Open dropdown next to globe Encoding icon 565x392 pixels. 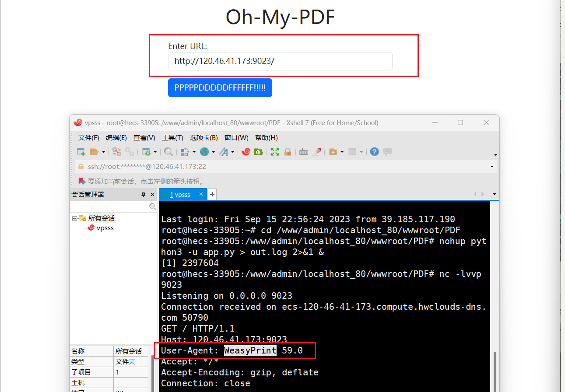click(213, 152)
